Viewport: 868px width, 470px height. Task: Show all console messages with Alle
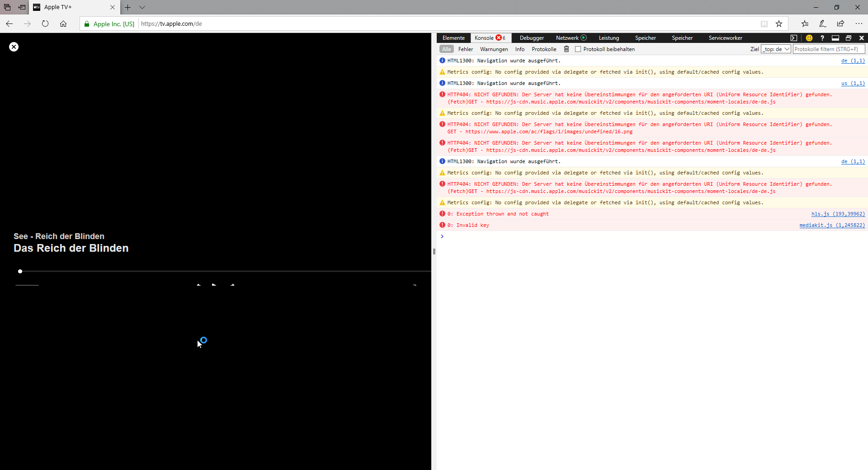[447, 49]
